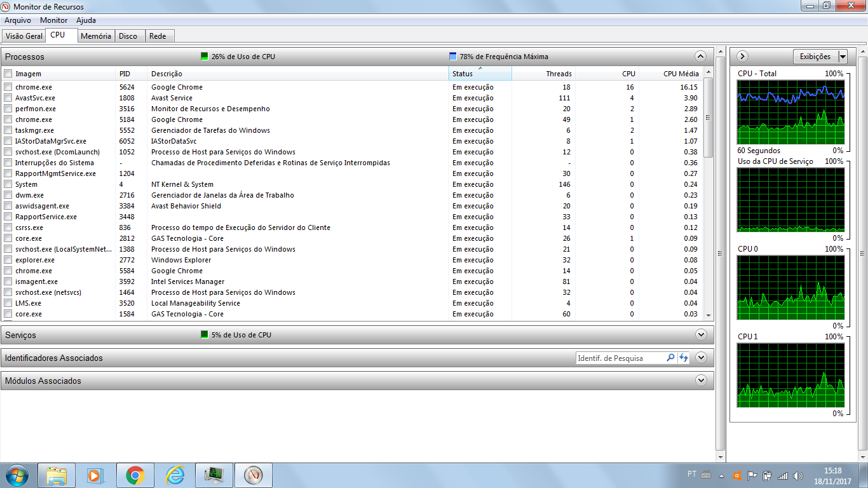Click green CPU indicator in Serviços header

pyautogui.click(x=205, y=334)
